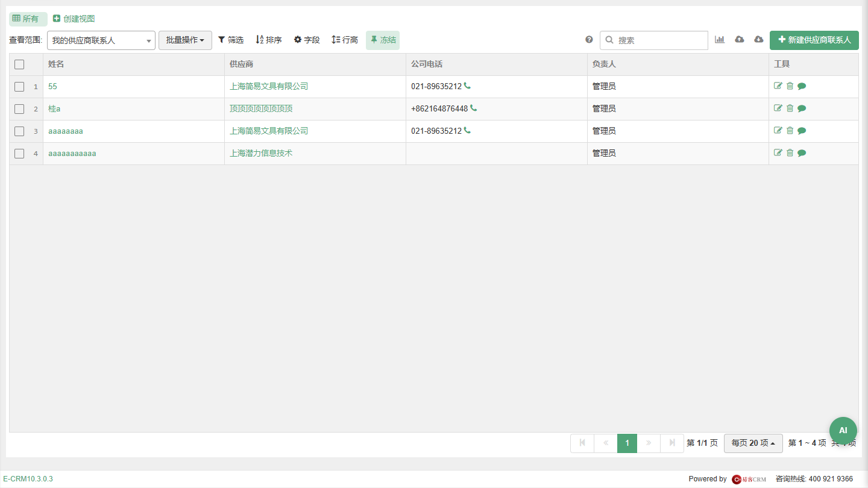Open the 查看范围 dropdown 我的供应商联系人
Viewport: 868px width, 488px height.
click(101, 40)
